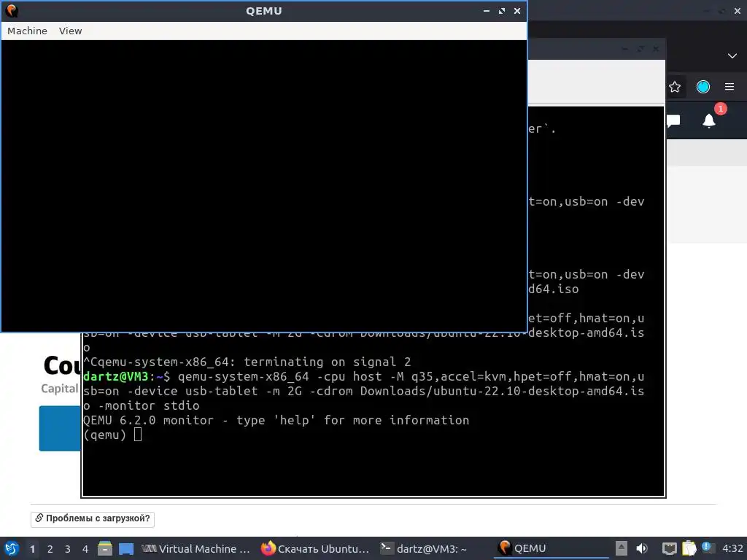Viewport: 747px width, 560px height.
Task: Open the Machine menu in QEMU
Action: [x=27, y=31]
